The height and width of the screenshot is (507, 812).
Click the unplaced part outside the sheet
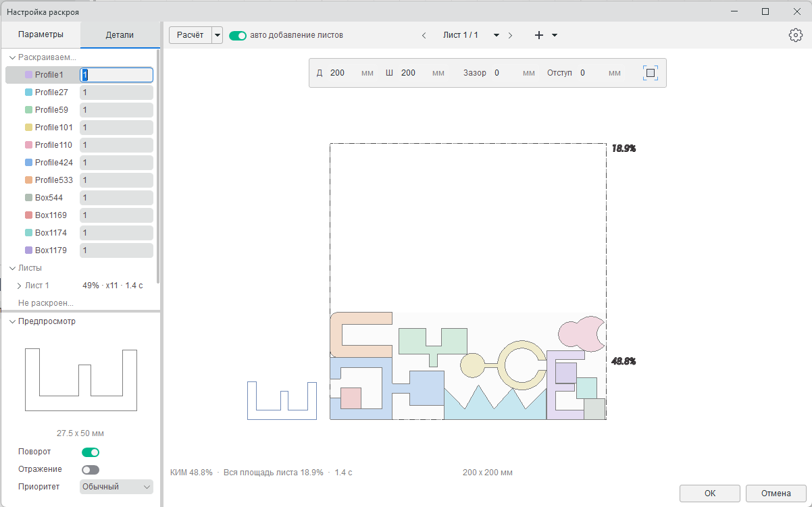[x=282, y=400]
